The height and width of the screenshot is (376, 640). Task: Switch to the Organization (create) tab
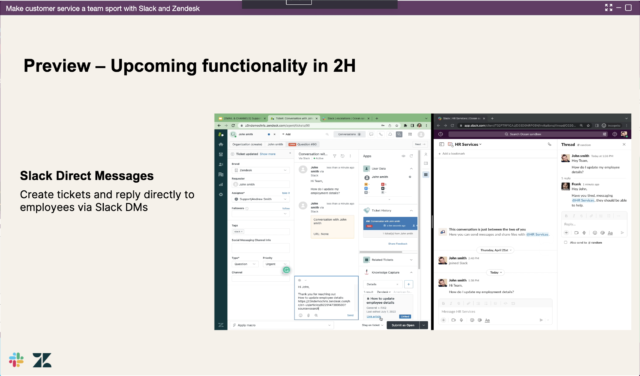(247, 145)
